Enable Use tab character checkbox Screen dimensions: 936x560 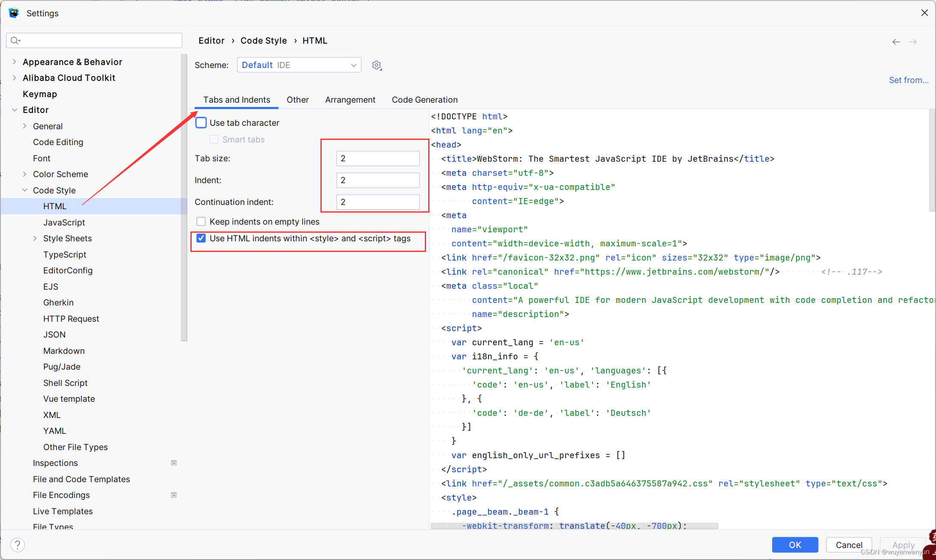201,123
